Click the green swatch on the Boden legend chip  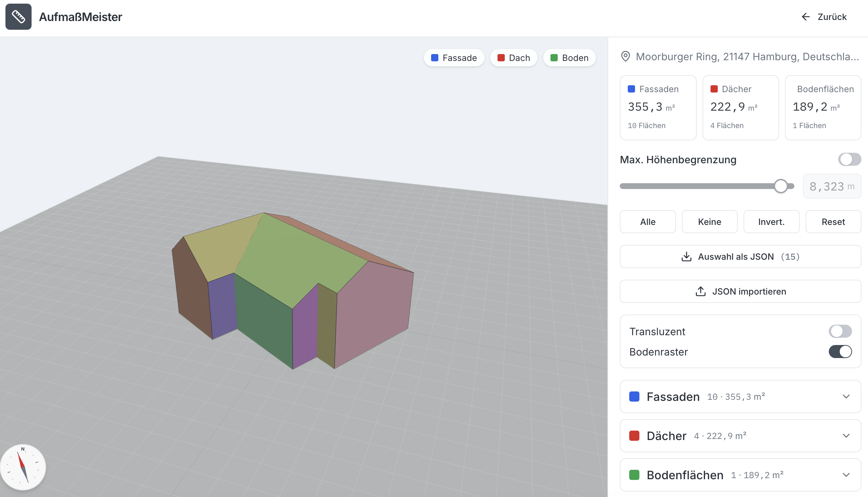pyautogui.click(x=554, y=58)
